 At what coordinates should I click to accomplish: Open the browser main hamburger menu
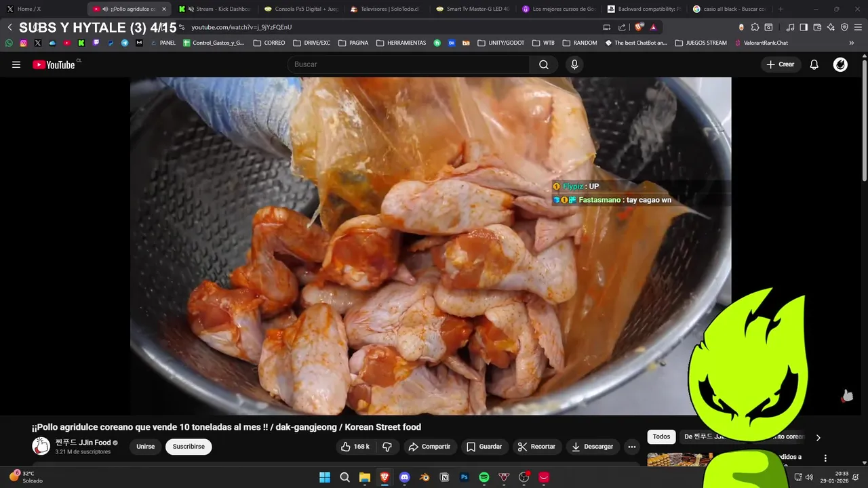coord(858,27)
